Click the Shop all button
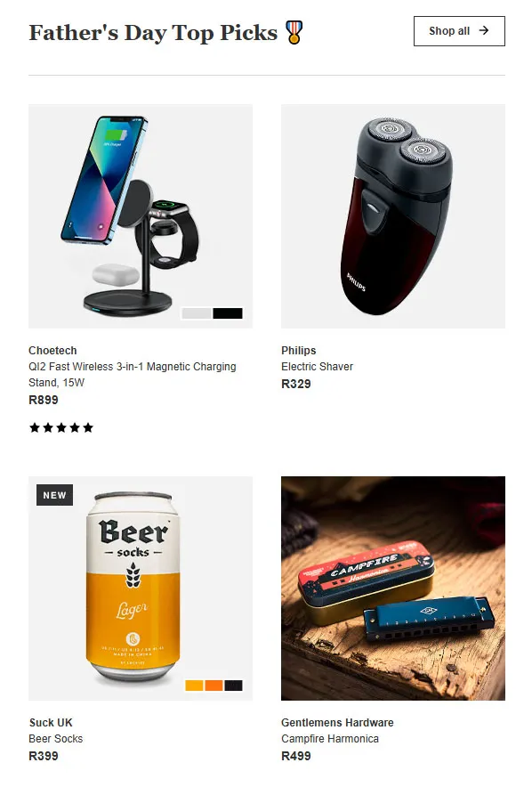 [459, 31]
